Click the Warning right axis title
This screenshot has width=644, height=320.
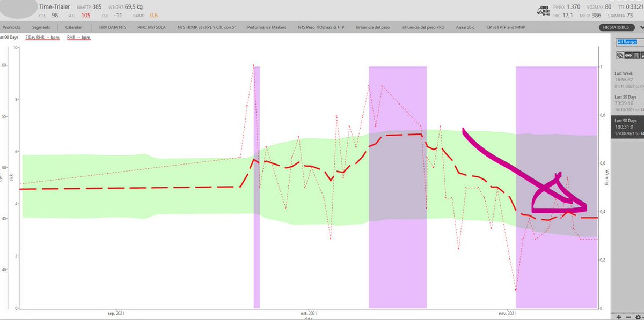point(608,178)
